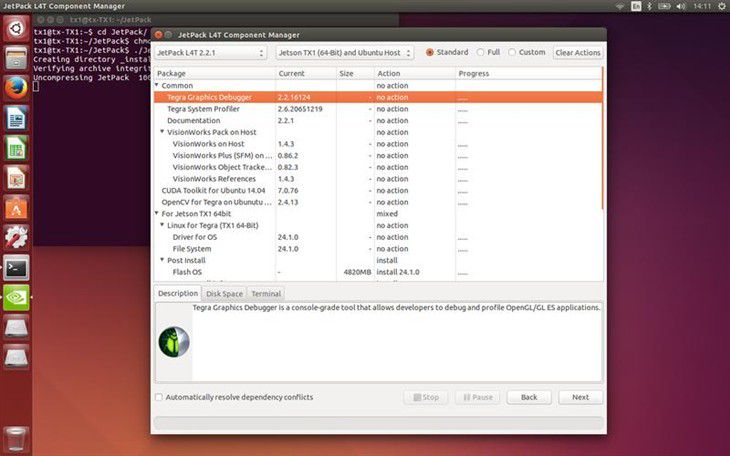
Task: Collapse the Post Install group
Action: (x=162, y=260)
